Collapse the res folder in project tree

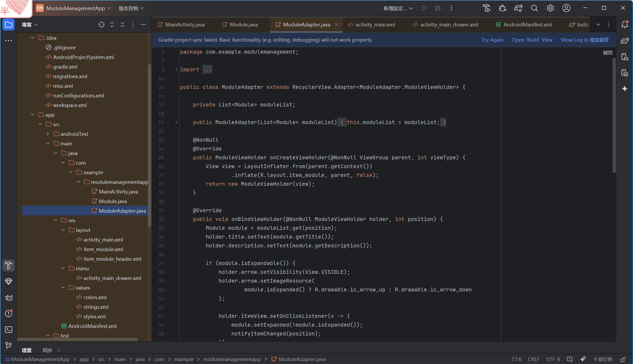coord(56,220)
